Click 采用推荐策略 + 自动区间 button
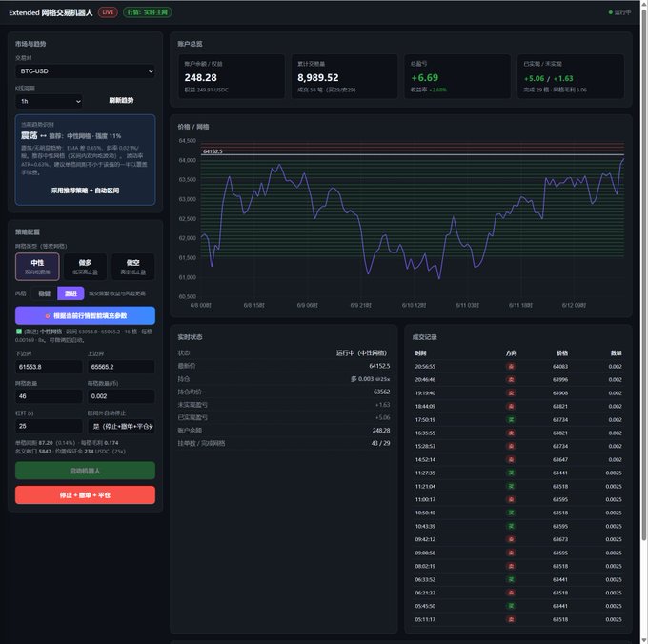 (x=85, y=191)
